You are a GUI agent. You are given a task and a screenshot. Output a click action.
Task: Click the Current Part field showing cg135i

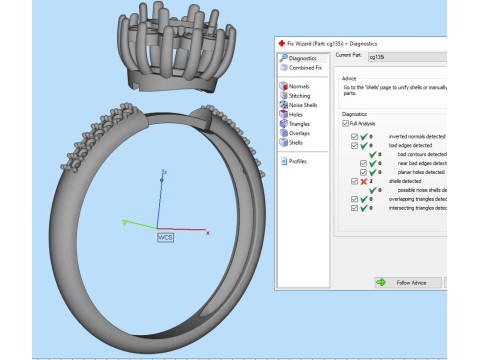(407, 57)
